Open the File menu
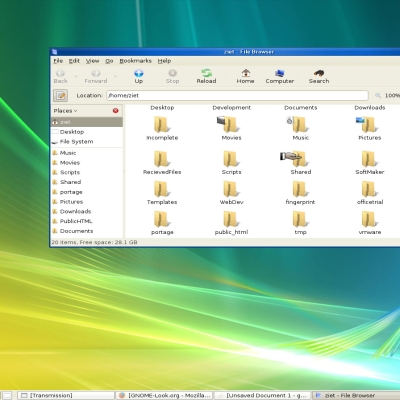400x400 pixels. pyautogui.click(x=58, y=61)
